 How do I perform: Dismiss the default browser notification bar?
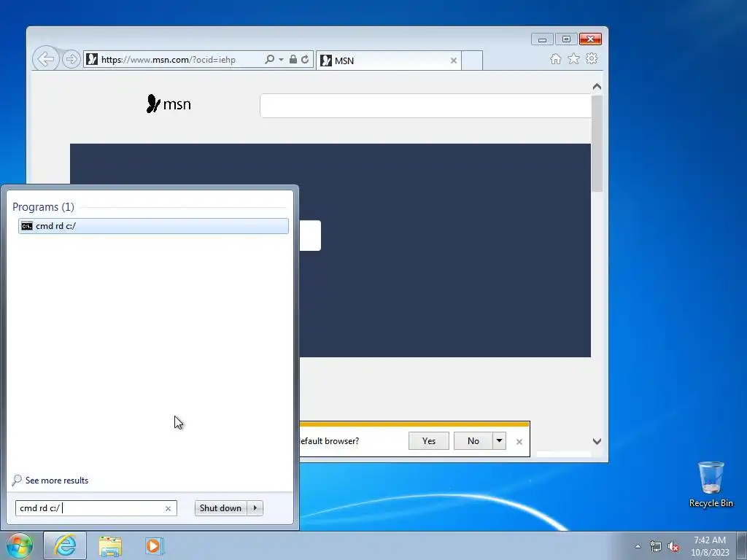[x=519, y=442]
